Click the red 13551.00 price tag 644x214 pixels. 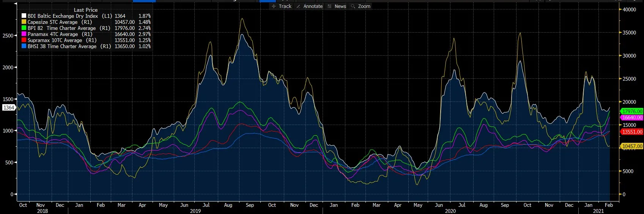coord(632,132)
